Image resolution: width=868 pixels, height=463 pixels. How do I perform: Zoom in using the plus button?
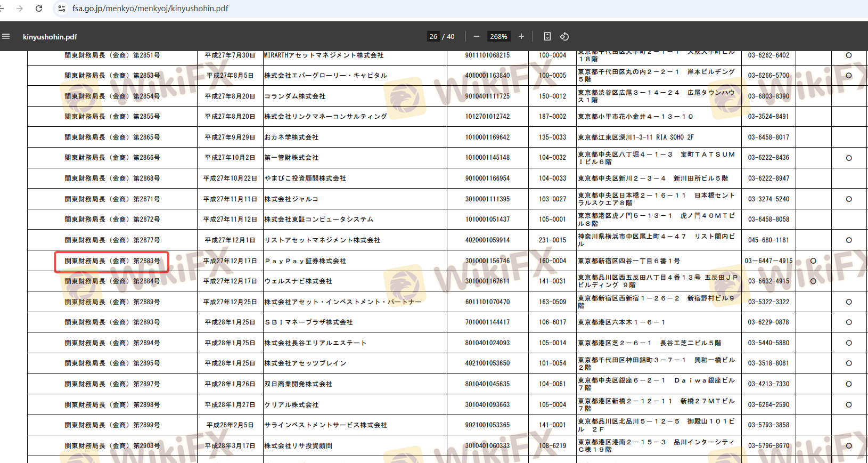(x=521, y=36)
